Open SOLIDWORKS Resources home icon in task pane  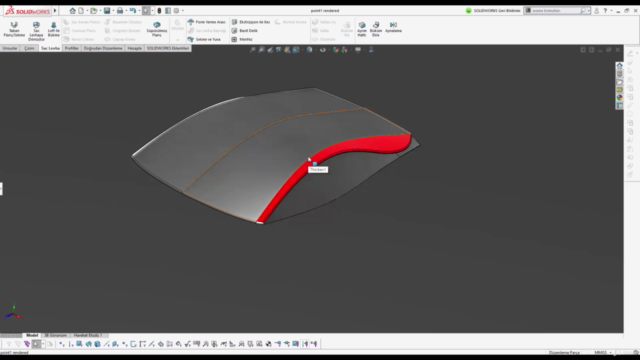click(x=620, y=66)
